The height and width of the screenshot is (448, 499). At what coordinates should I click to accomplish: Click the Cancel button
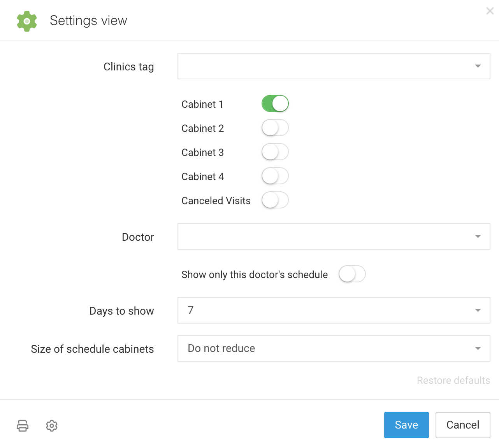coord(463,425)
